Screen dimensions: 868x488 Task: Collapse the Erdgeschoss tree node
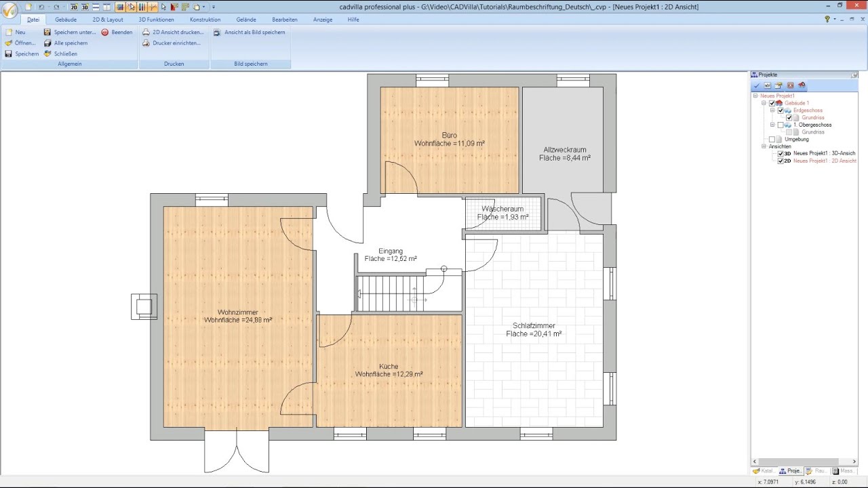(x=772, y=110)
